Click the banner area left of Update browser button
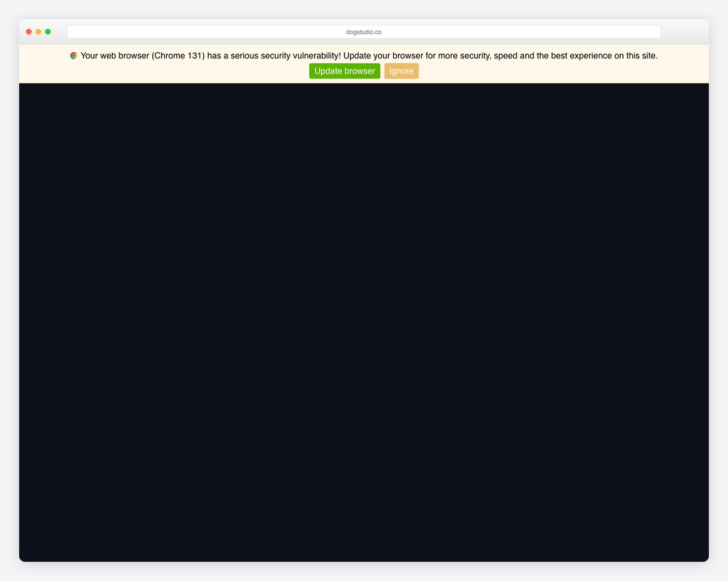The height and width of the screenshot is (581, 728). point(182,72)
